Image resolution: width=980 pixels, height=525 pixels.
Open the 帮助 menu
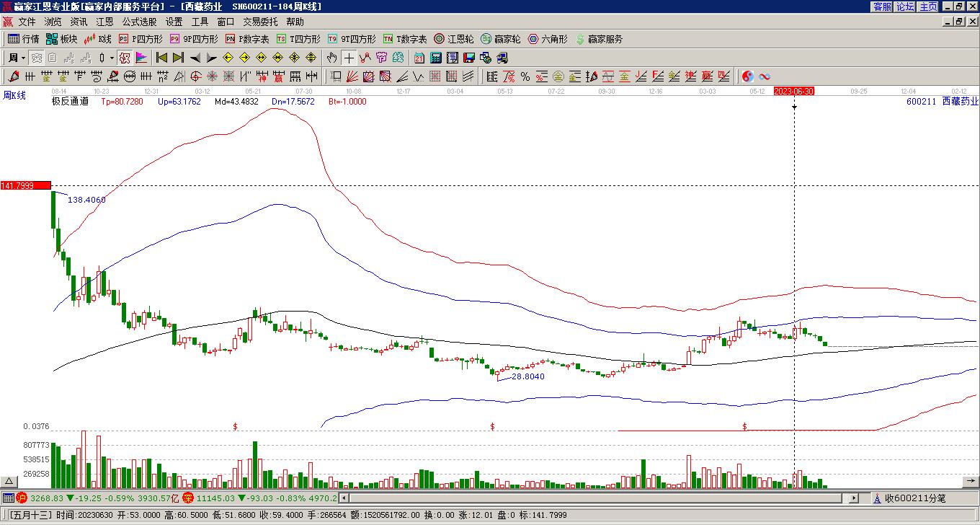point(295,22)
